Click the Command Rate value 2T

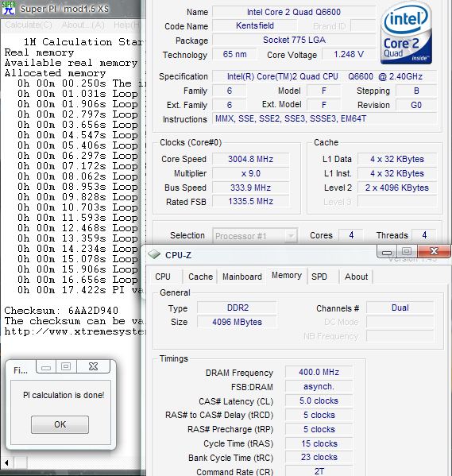coord(319,471)
